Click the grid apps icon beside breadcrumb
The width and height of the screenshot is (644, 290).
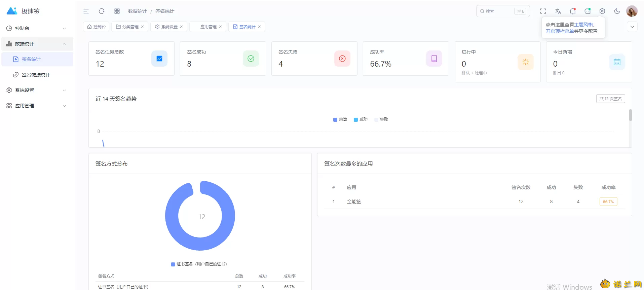pos(117,11)
